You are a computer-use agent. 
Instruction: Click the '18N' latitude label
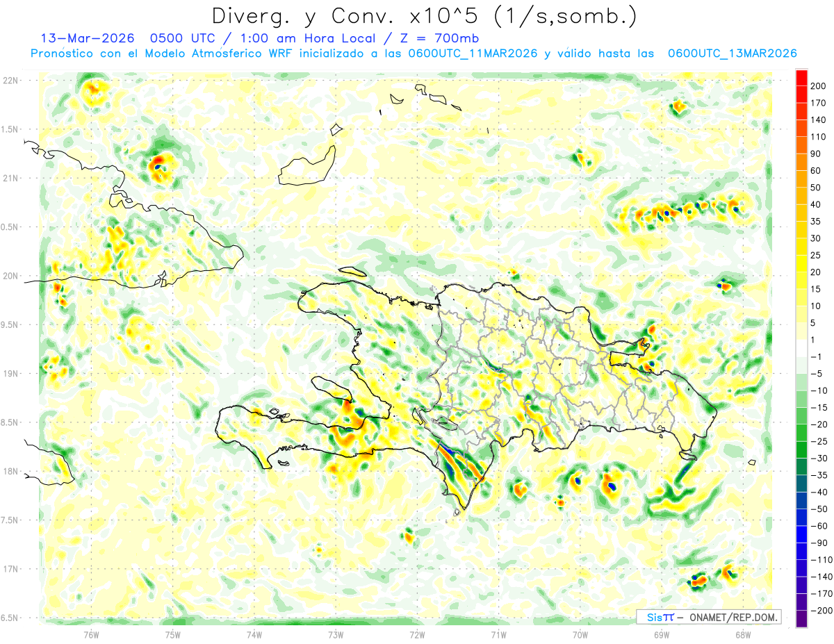10,471
